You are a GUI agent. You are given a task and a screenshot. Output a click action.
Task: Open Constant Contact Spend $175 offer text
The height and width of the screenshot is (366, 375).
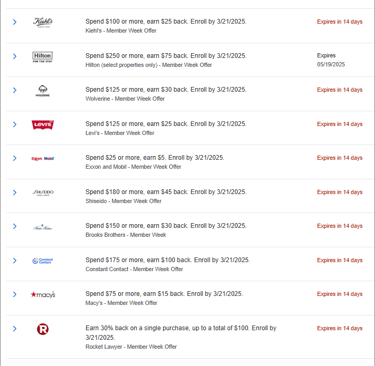point(168,260)
